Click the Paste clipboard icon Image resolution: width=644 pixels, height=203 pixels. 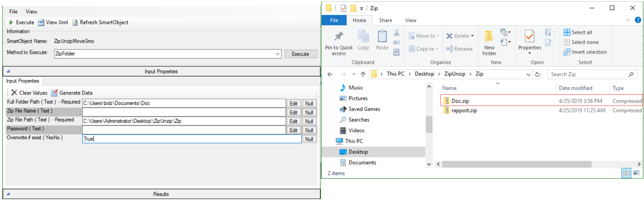coord(382,36)
